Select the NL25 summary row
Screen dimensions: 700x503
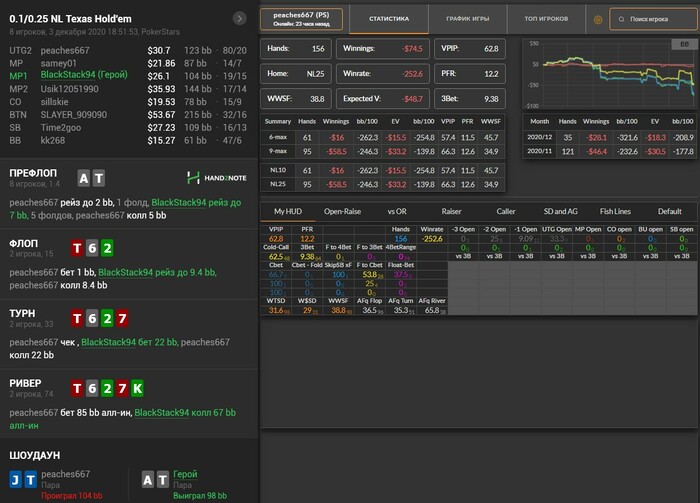point(383,184)
